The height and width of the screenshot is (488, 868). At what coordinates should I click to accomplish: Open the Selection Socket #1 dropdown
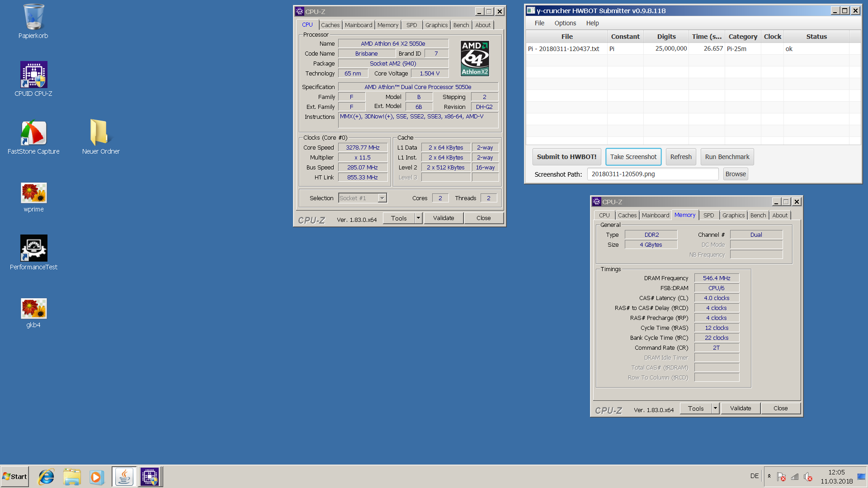pyautogui.click(x=363, y=198)
